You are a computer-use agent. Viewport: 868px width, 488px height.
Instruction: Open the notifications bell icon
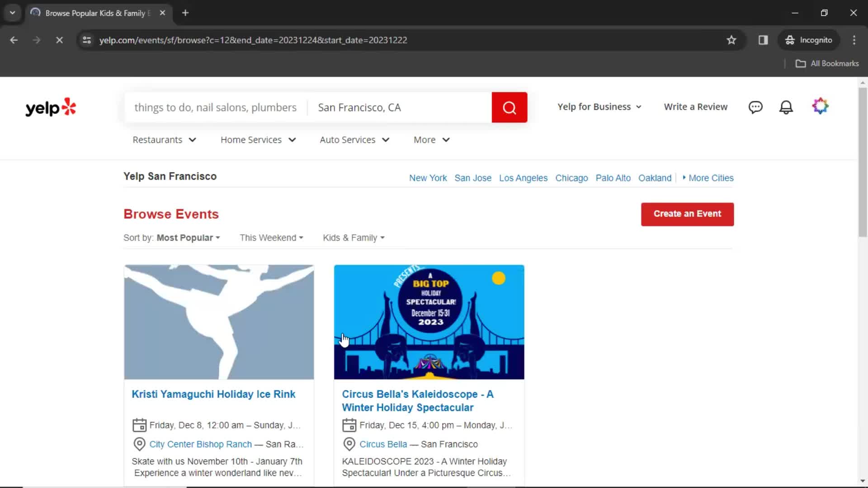click(x=786, y=107)
